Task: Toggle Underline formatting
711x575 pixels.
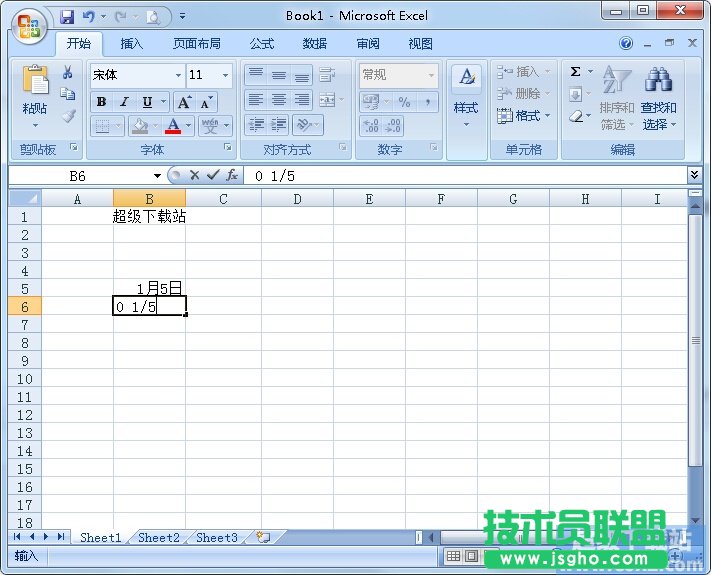Action: [x=147, y=102]
